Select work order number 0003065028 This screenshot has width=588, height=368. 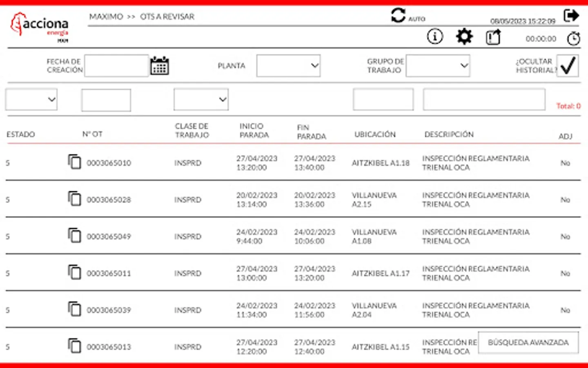[109, 200]
